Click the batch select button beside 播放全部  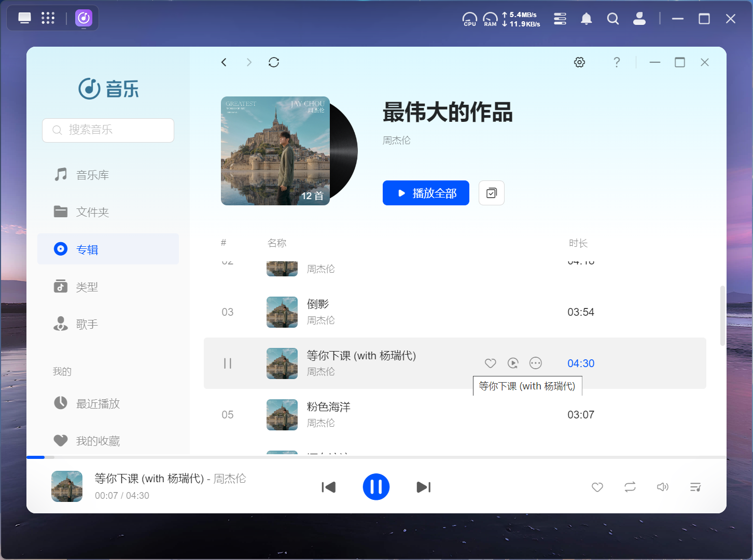tap(492, 193)
